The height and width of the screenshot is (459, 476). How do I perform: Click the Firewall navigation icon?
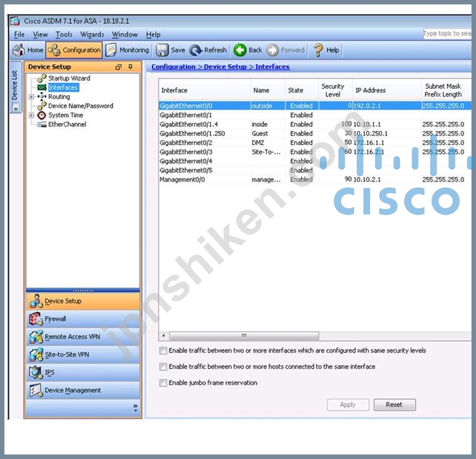(x=36, y=319)
